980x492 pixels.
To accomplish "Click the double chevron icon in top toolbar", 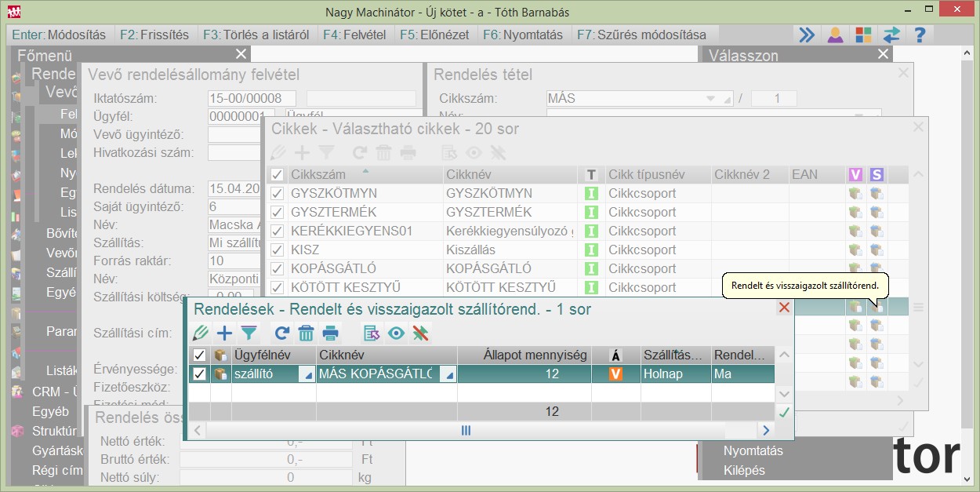I will click(x=807, y=35).
